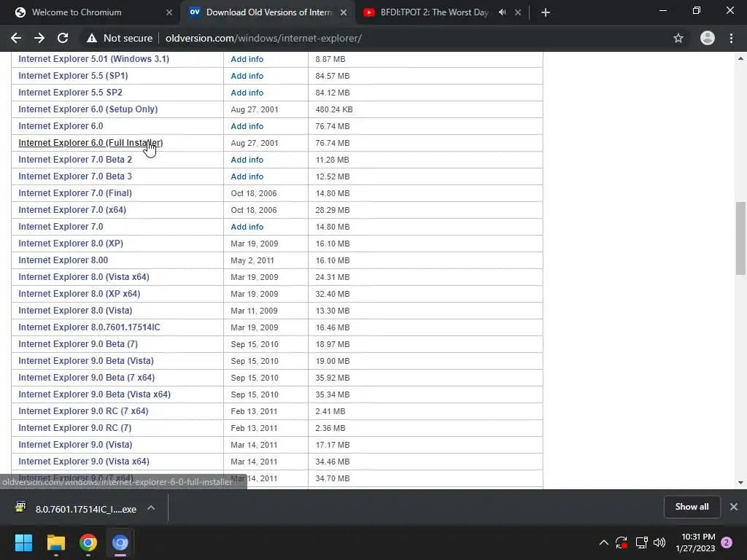Open Internet Explorer 6.0 (Full Installer) link
This screenshot has height=560, width=747.
tap(90, 143)
